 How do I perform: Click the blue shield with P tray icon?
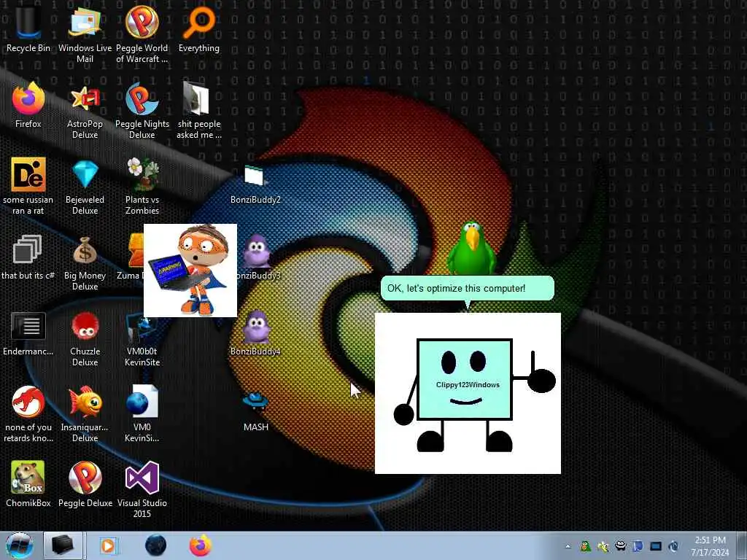tap(638, 546)
